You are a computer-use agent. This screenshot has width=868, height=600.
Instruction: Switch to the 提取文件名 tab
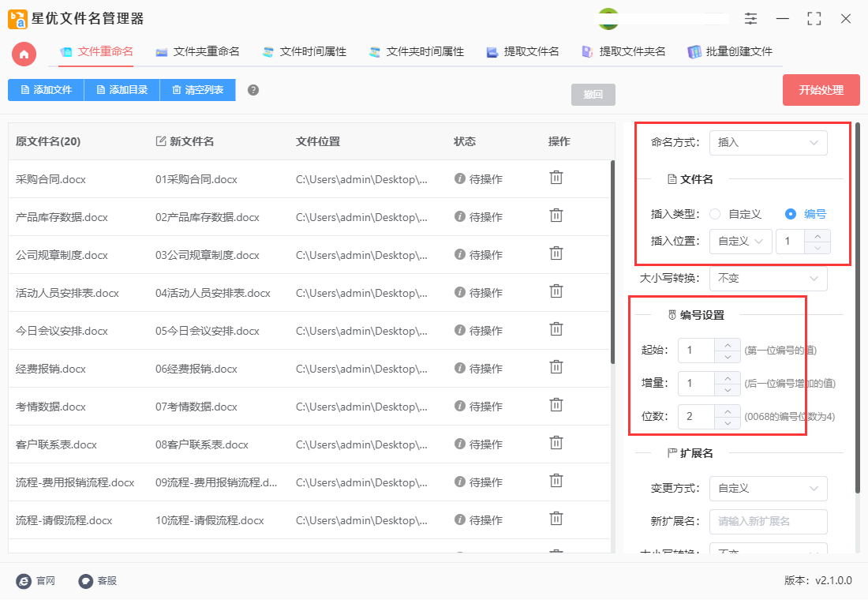click(522, 51)
